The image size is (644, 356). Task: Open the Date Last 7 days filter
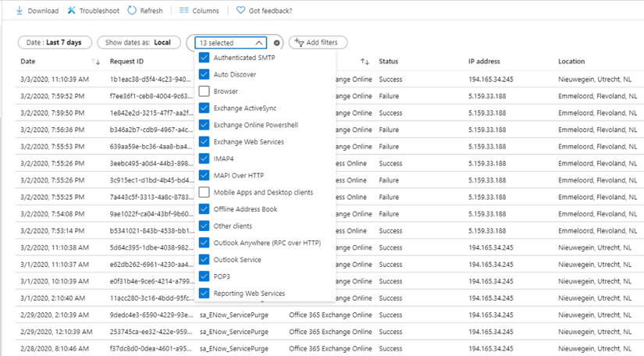(55, 42)
